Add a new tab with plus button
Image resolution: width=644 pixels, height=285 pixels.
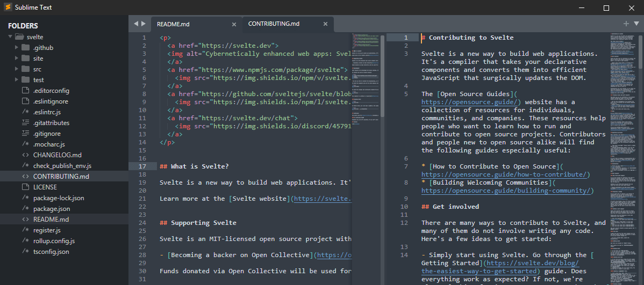pyautogui.click(x=626, y=24)
